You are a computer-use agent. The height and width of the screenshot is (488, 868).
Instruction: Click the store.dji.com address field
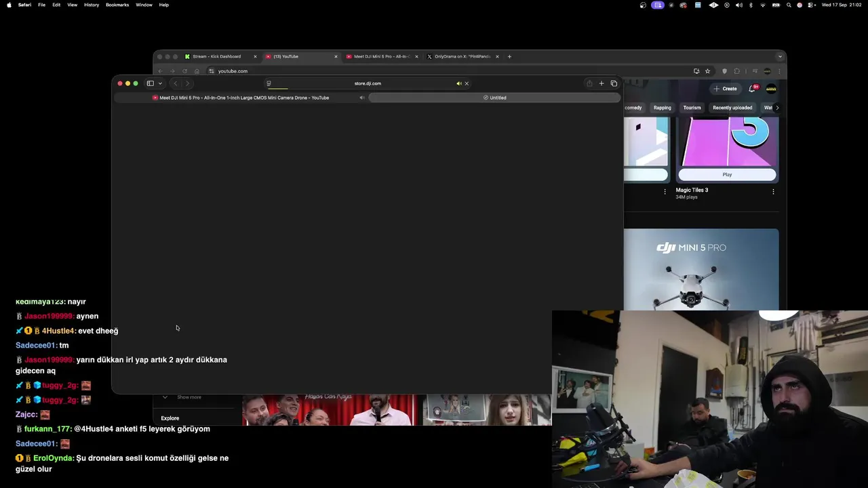pos(368,83)
